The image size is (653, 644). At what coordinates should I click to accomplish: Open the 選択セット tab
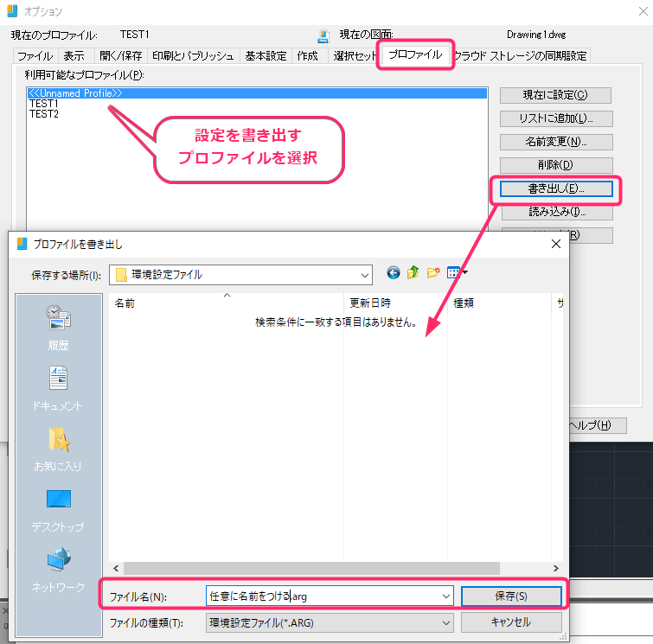[355, 56]
